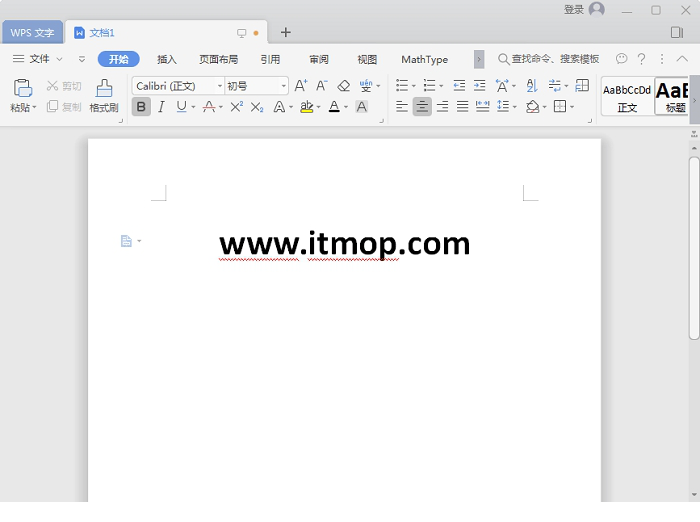Open the 审阅 tab
The image size is (700, 522).
coord(319,59)
